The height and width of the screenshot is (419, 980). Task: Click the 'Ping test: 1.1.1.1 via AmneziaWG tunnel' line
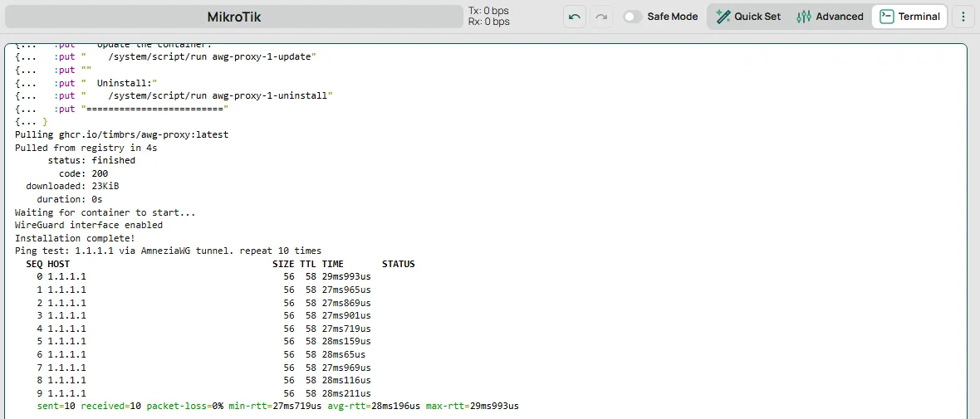point(168,251)
